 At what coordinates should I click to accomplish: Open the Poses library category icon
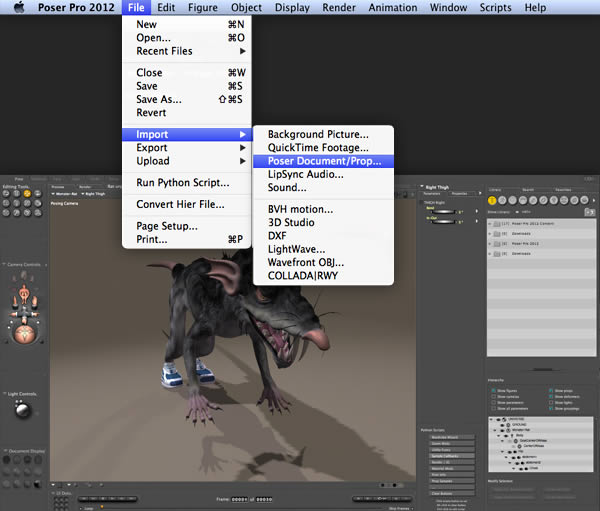pos(502,200)
